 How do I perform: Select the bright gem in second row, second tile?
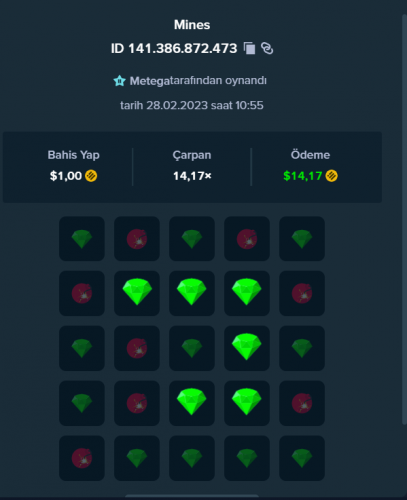click(x=137, y=293)
